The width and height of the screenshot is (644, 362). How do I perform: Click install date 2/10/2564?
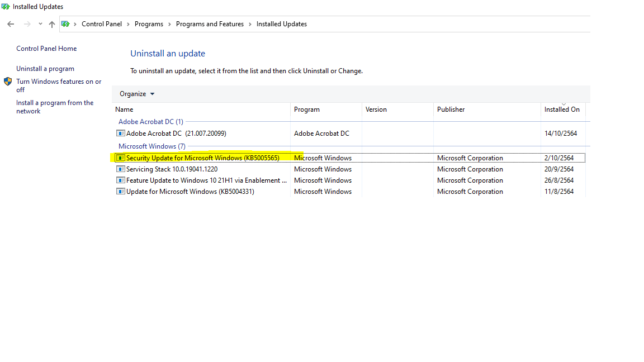(559, 158)
